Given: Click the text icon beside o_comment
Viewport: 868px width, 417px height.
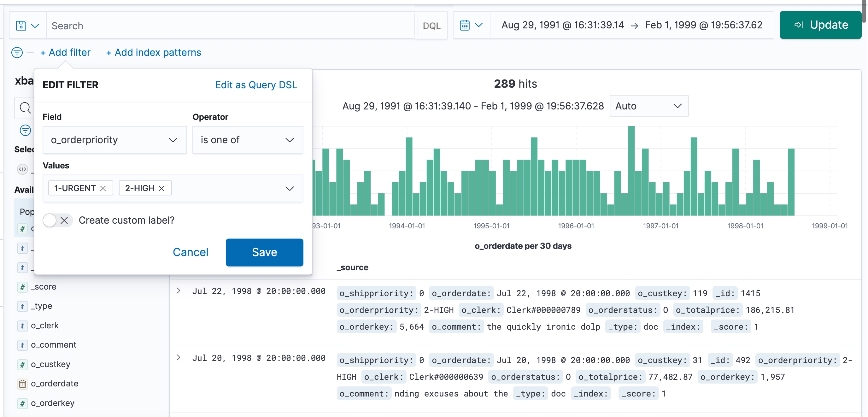Looking at the screenshot, I should [22, 345].
